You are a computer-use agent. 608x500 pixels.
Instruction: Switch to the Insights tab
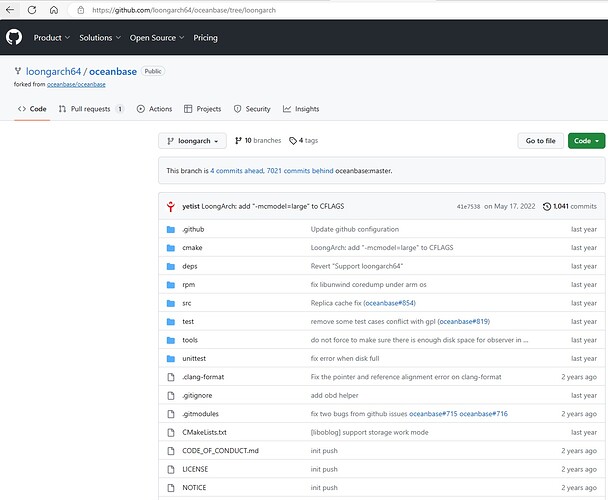coord(301,109)
